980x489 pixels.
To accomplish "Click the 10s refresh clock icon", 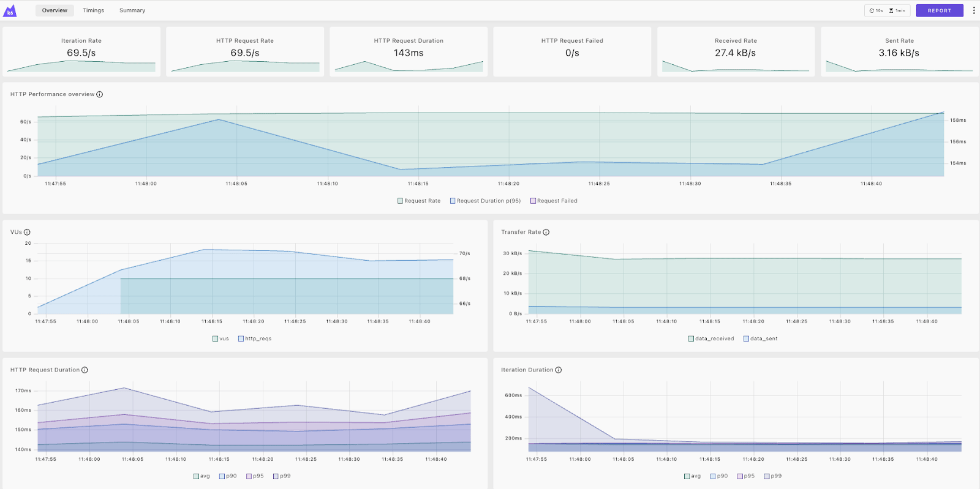I will pyautogui.click(x=872, y=10).
